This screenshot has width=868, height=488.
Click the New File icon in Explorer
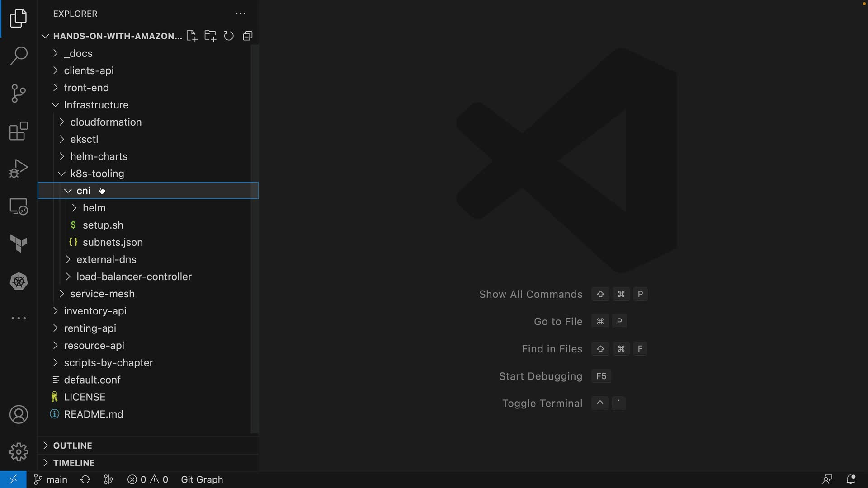click(192, 36)
